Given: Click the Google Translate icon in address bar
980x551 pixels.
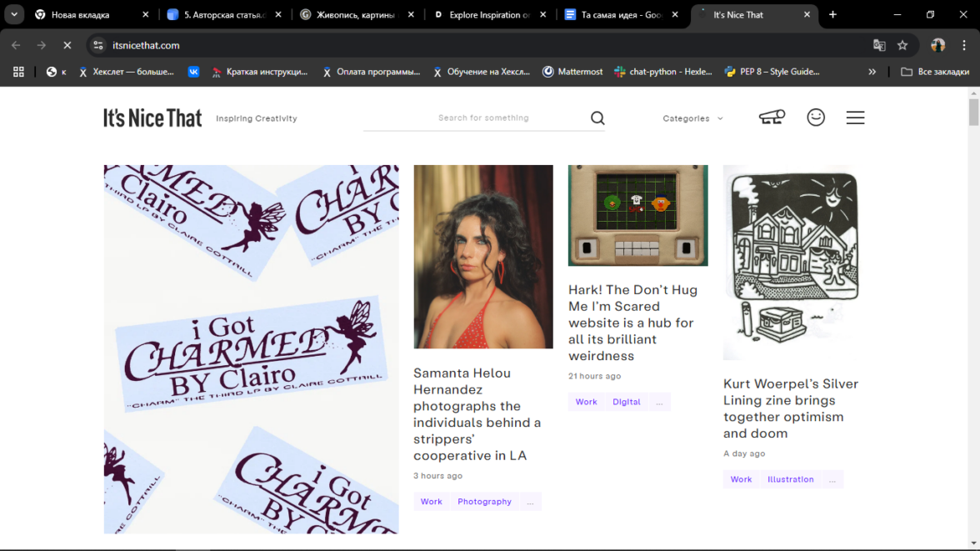Looking at the screenshot, I should (879, 45).
